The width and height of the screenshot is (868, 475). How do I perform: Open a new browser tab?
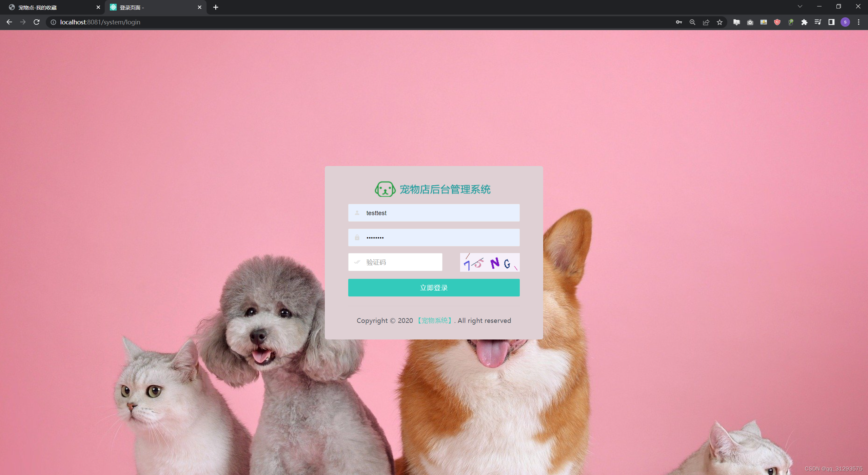coord(216,7)
